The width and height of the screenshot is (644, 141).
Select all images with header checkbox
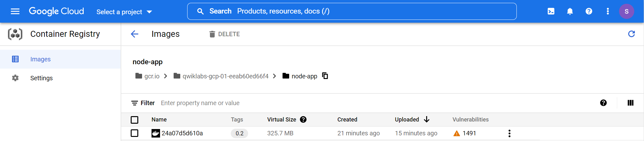click(134, 120)
